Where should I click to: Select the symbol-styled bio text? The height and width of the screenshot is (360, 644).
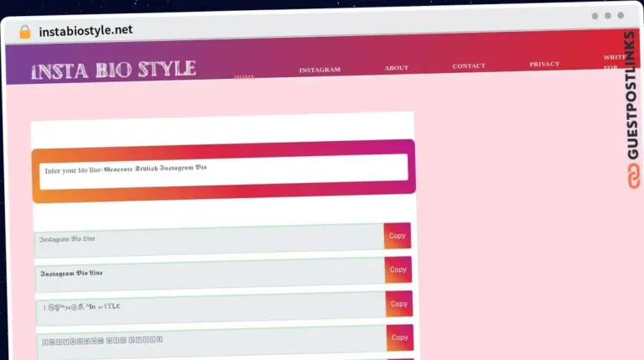pyautogui.click(x=82, y=306)
